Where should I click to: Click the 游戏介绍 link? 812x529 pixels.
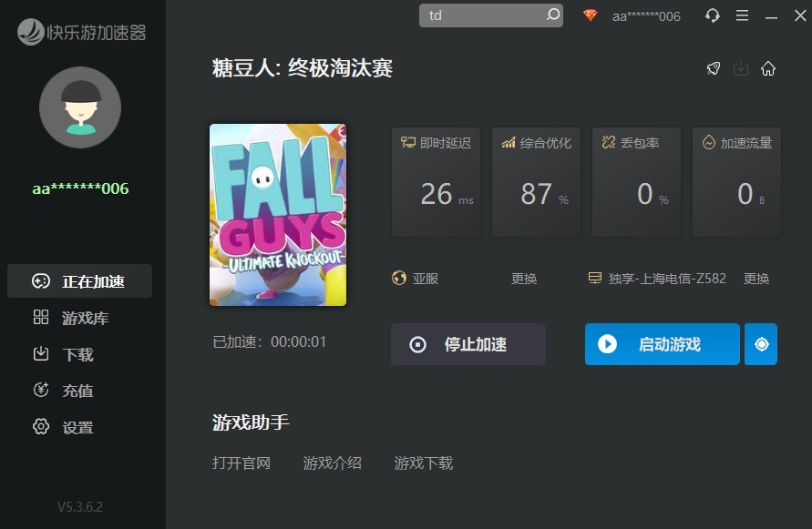(x=333, y=463)
